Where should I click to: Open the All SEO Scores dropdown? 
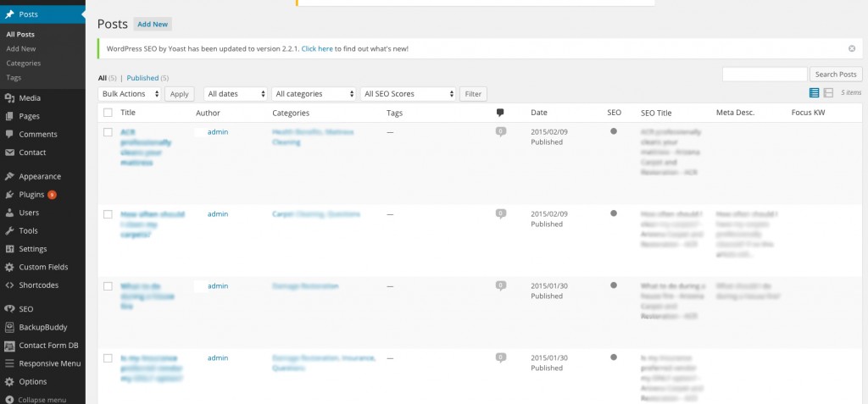pos(408,94)
